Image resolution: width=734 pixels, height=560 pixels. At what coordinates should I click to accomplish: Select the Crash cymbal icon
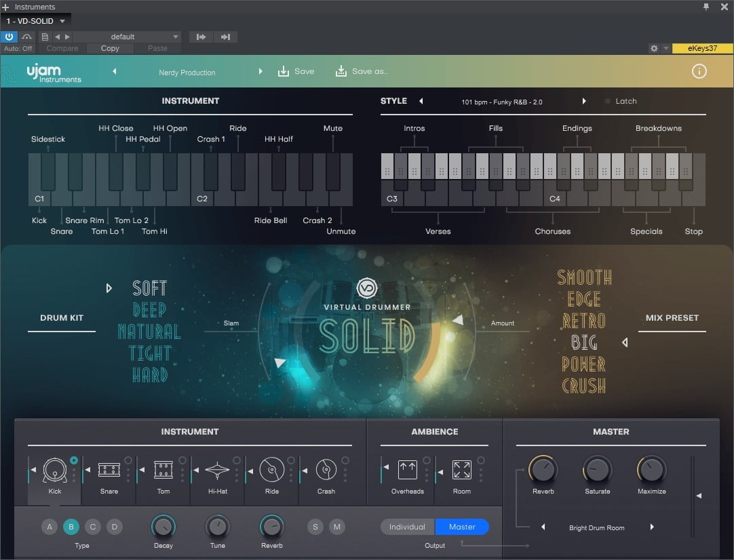coord(326,471)
